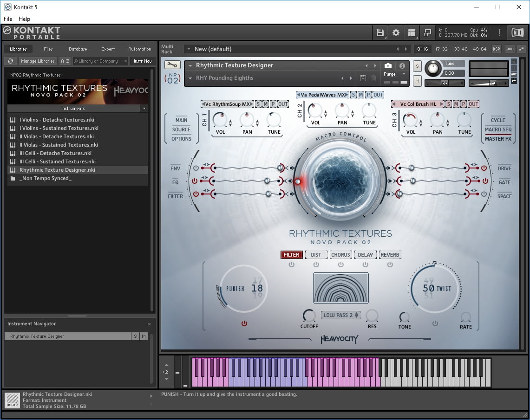Viewport: 530px width, 420px height.
Task: Click the macro control orb
Action: click(x=341, y=181)
